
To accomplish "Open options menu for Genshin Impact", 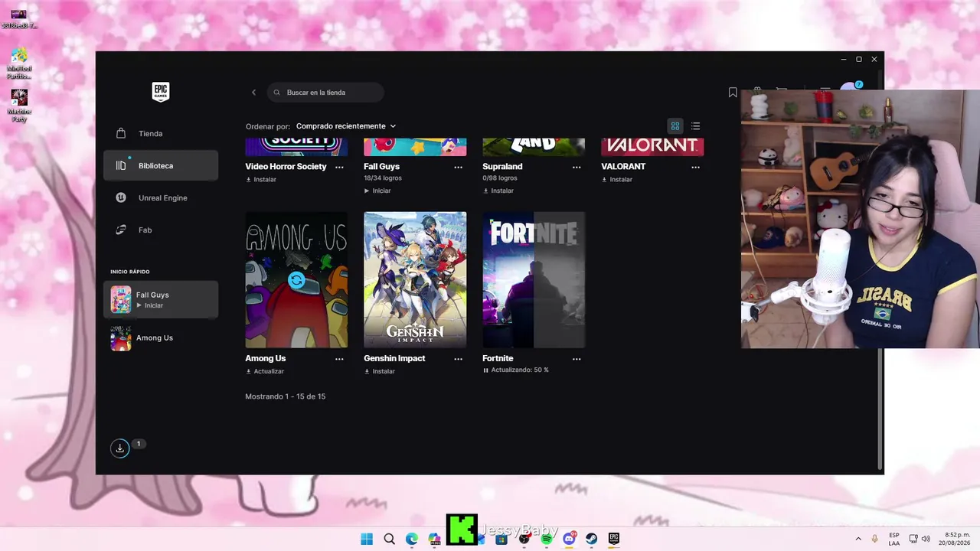I will (x=458, y=359).
